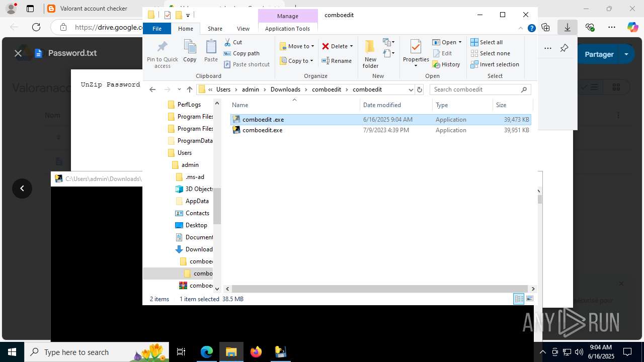Click the red Delete icon
The height and width of the screenshot is (362, 644).
click(326, 46)
